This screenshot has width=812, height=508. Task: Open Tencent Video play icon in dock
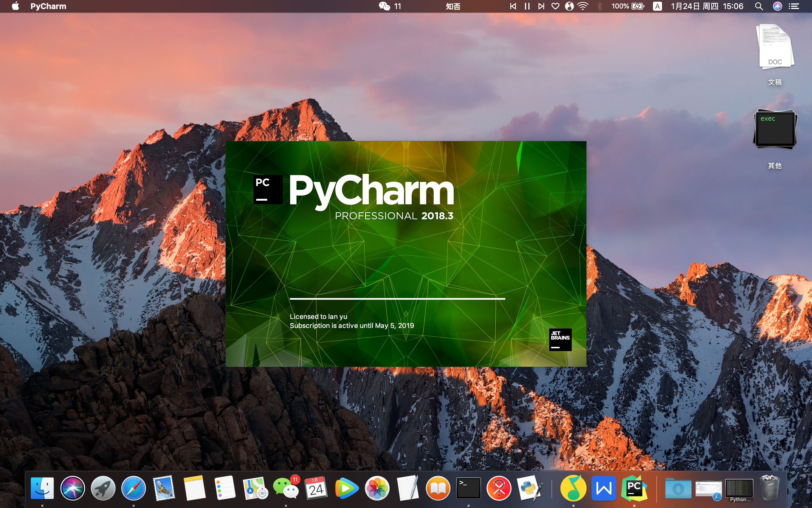pos(347,488)
